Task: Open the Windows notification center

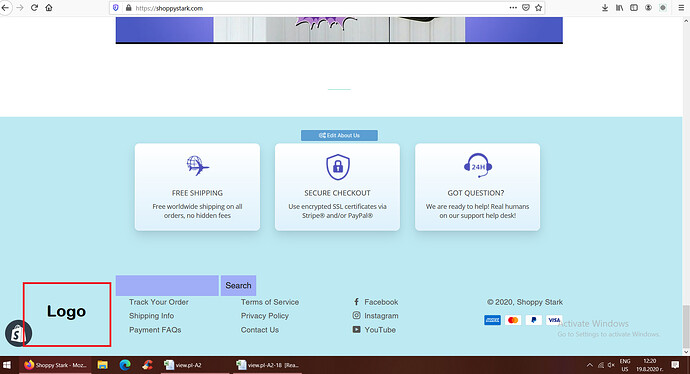Action: [675, 365]
